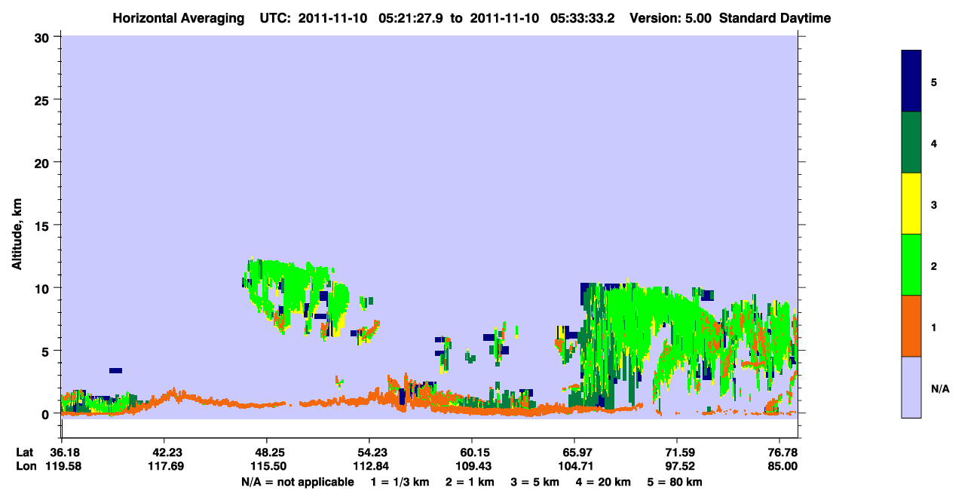Click the 'Lon' row label
This screenshot has height=503, width=980.
point(26,466)
